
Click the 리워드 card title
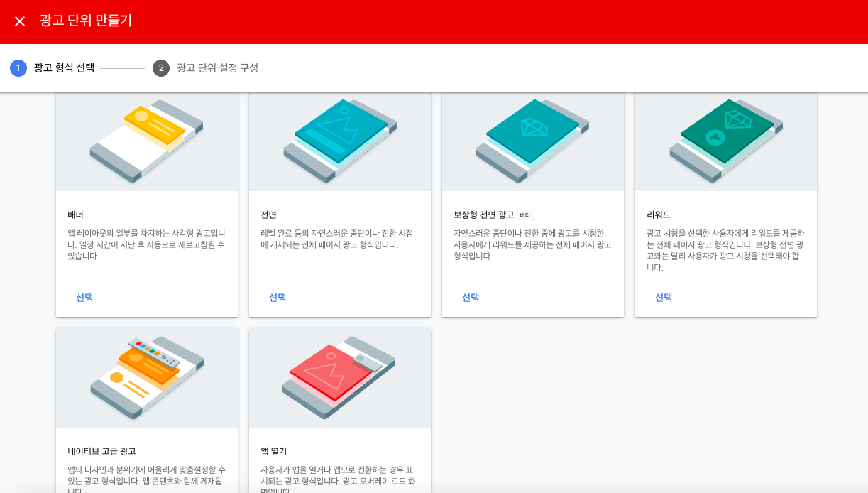(x=659, y=215)
